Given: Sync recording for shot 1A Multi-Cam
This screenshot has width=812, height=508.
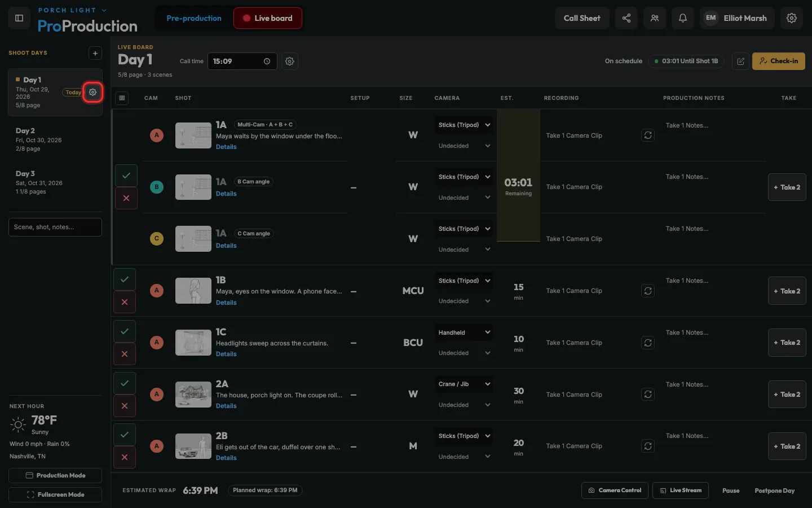Looking at the screenshot, I should click(648, 135).
